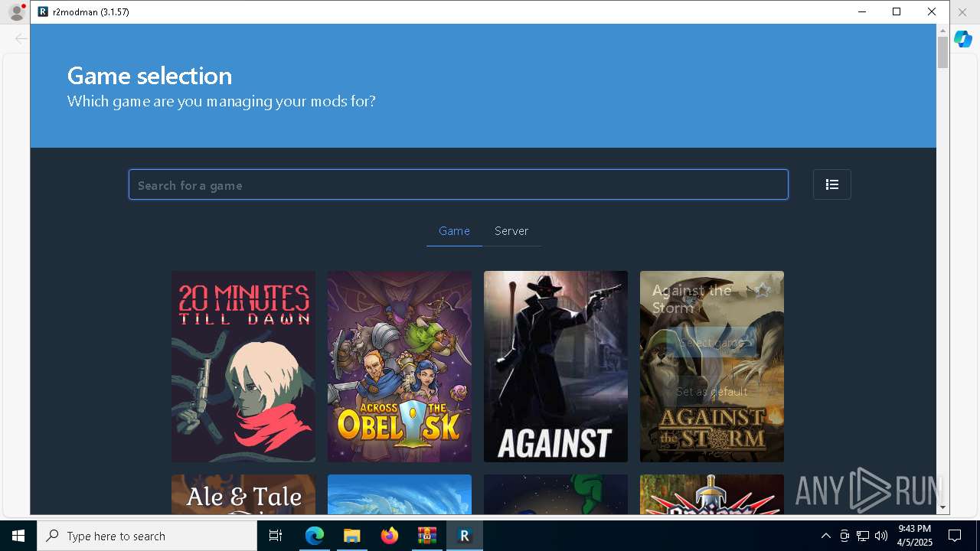Set Against the Storm as default
The width and height of the screenshot is (980, 551).
(711, 392)
